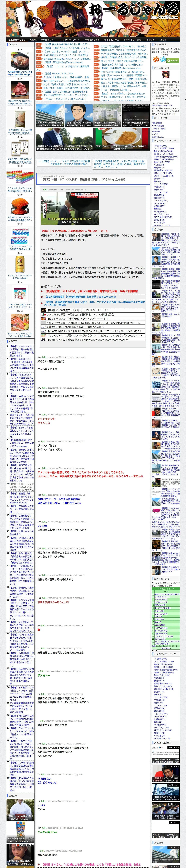Open 総合人気 thumbnail バイトJK菜奈【pickup】
186x868 pixels.
[x=20, y=810]
